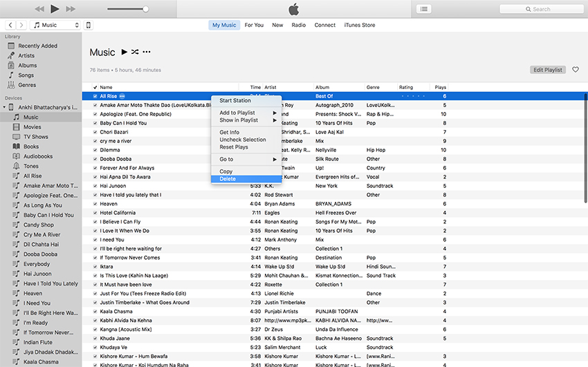The width and height of the screenshot is (588, 367).
Task: Click the forward navigation arrow
Action: click(21, 26)
